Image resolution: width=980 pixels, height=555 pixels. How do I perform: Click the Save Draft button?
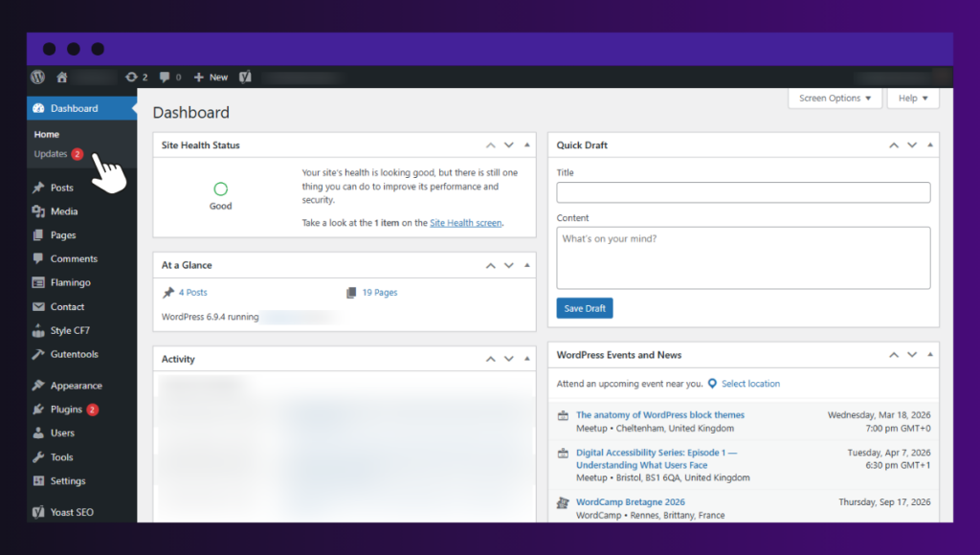584,307
